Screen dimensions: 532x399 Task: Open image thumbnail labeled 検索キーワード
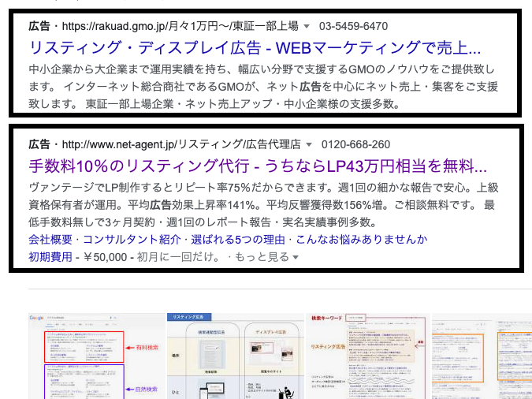point(368,356)
